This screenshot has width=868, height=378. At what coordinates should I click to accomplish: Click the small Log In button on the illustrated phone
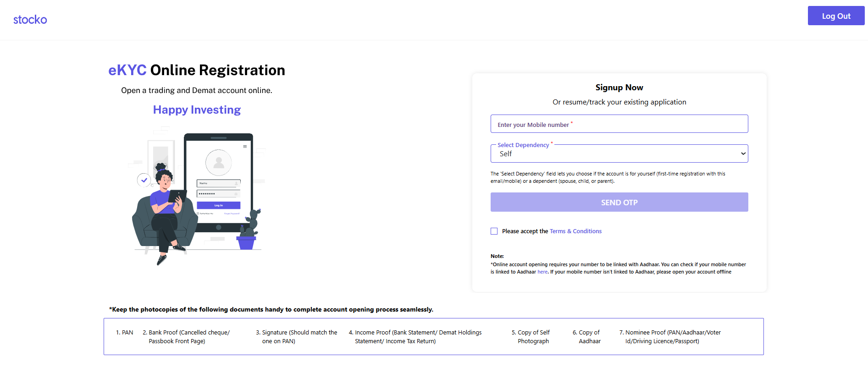point(219,205)
